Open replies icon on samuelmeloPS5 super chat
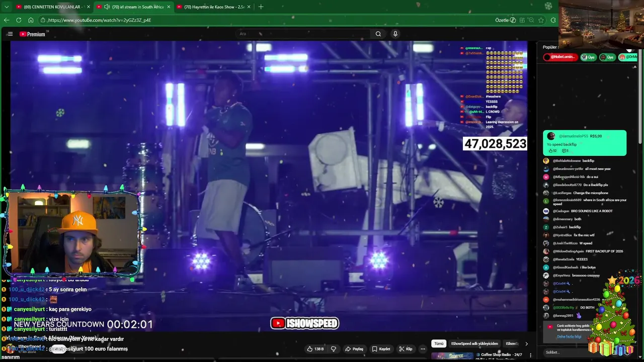The height and width of the screenshot is (362, 644). pyautogui.click(x=565, y=151)
